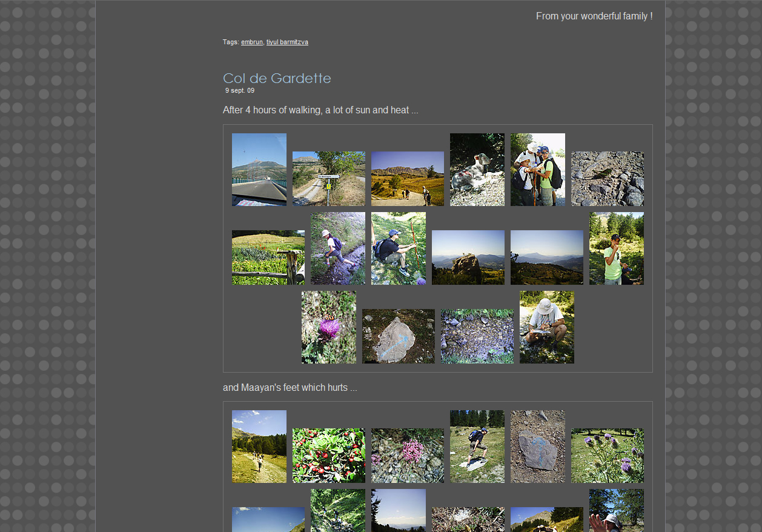Open kneeling man in white hat photo
This screenshot has width=762, height=532.
pyautogui.click(x=547, y=327)
